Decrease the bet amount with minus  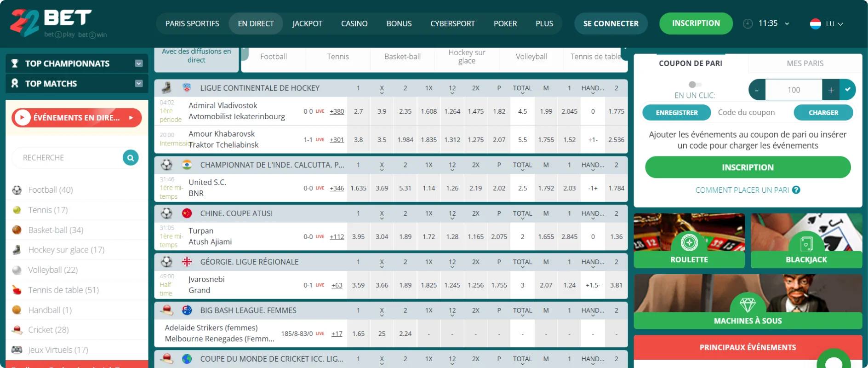click(x=757, y=90)
